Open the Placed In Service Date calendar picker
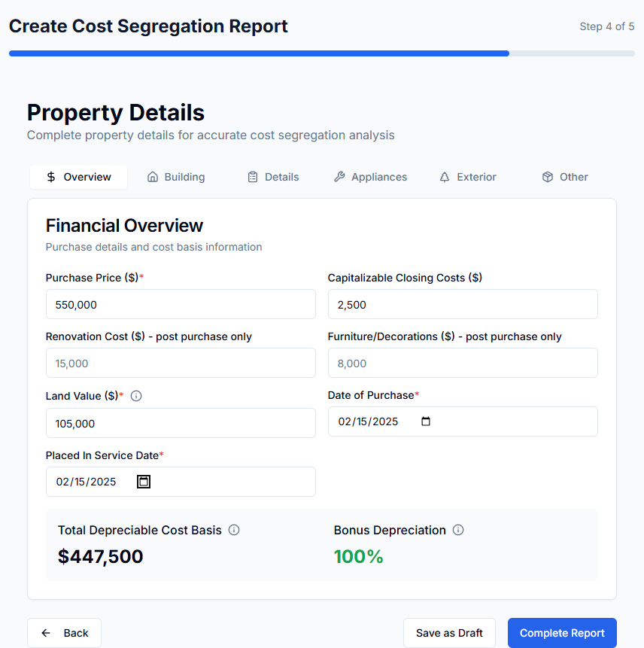This screenshot has height=648, width=644. (144, 482)
